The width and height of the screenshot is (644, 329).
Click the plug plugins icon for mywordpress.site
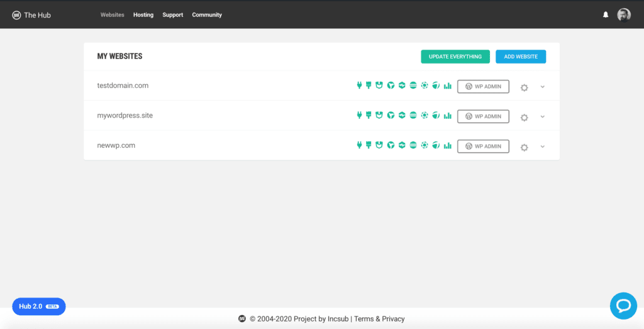pos(359,115)
